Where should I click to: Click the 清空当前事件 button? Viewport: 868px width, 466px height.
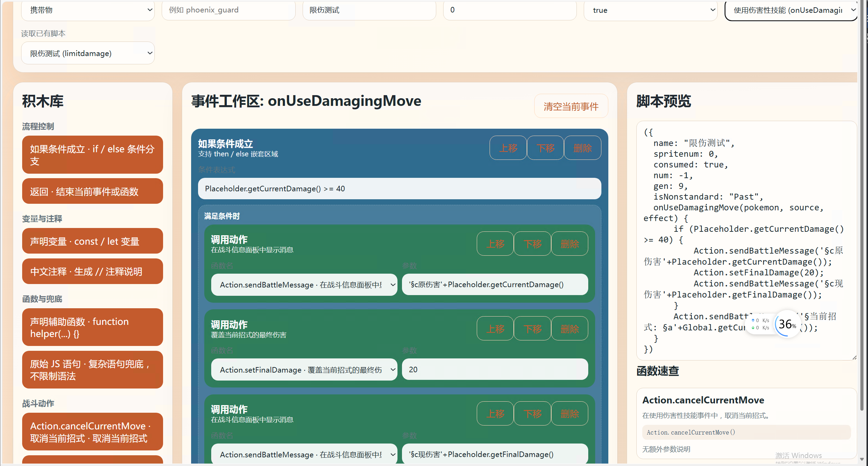[571, 106]
